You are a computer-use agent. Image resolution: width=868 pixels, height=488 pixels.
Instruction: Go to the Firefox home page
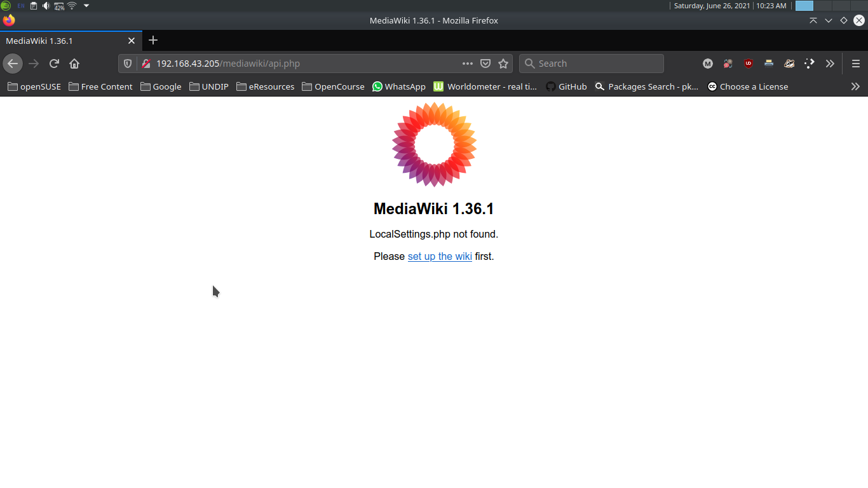coord(74,64)
